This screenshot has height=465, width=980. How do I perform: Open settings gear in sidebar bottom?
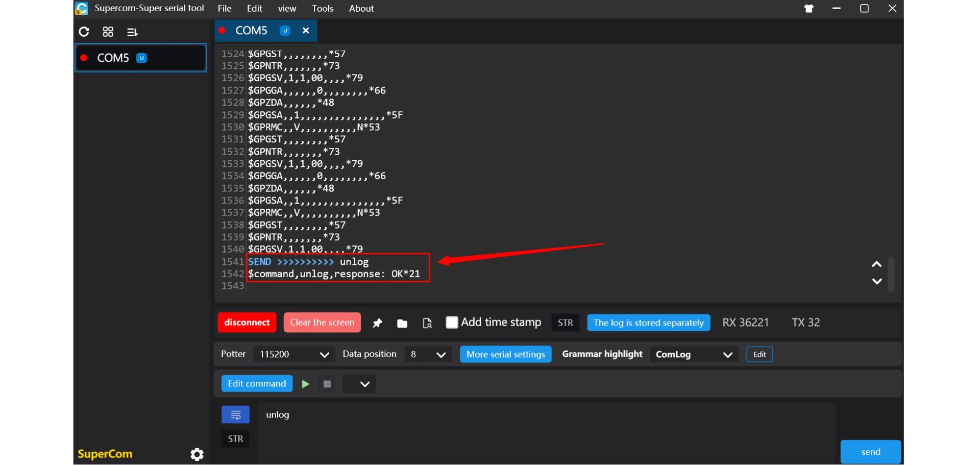click(x=197, y=454)
